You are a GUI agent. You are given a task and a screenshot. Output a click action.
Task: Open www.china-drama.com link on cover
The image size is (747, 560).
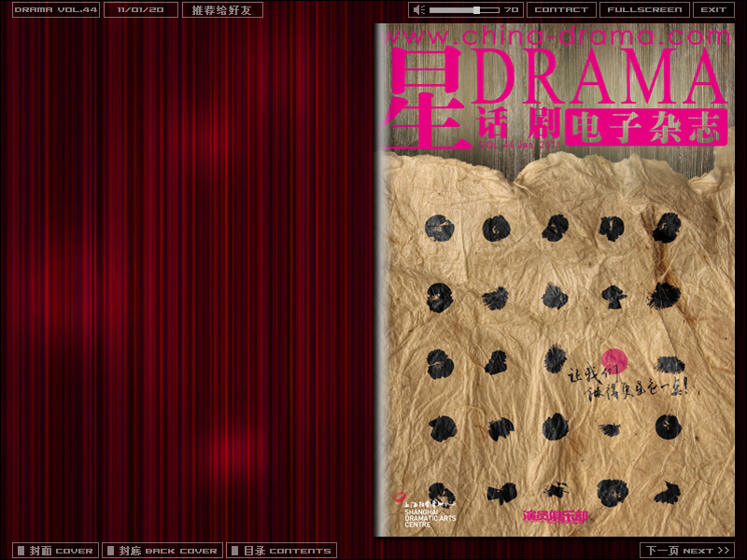click(556, 36)
